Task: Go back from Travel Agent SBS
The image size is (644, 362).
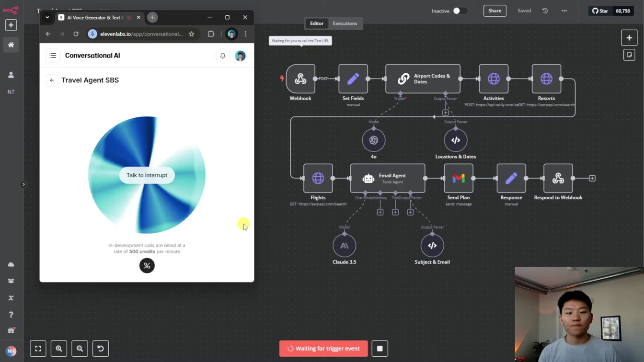Action: click(x=52, y=80)
